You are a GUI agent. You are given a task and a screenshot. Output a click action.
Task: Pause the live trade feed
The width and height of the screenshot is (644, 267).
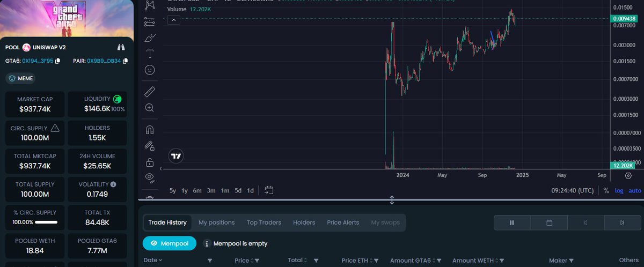click(x=512, y=222)
